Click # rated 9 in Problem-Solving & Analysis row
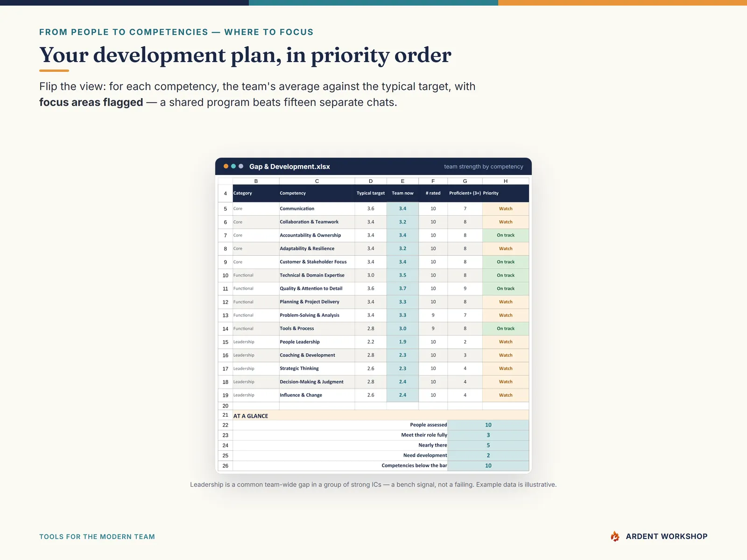The image size is (747, 560). [433, 315]
